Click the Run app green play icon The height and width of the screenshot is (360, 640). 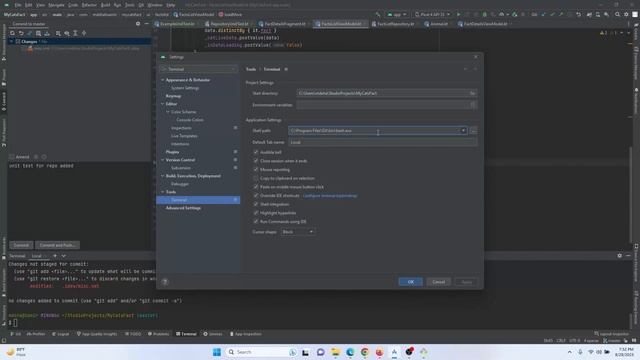click(458, 14)
